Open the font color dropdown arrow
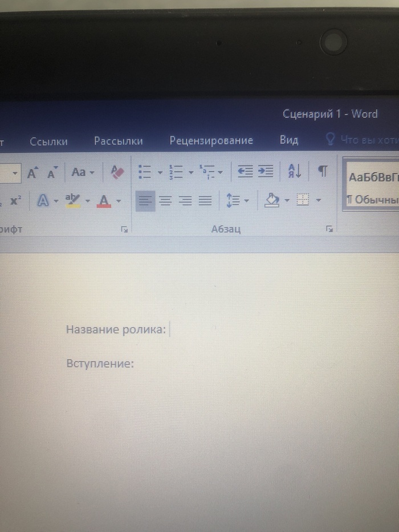This screenshot has width=399, height=532. pyautogui.click(x=119, y=201)
